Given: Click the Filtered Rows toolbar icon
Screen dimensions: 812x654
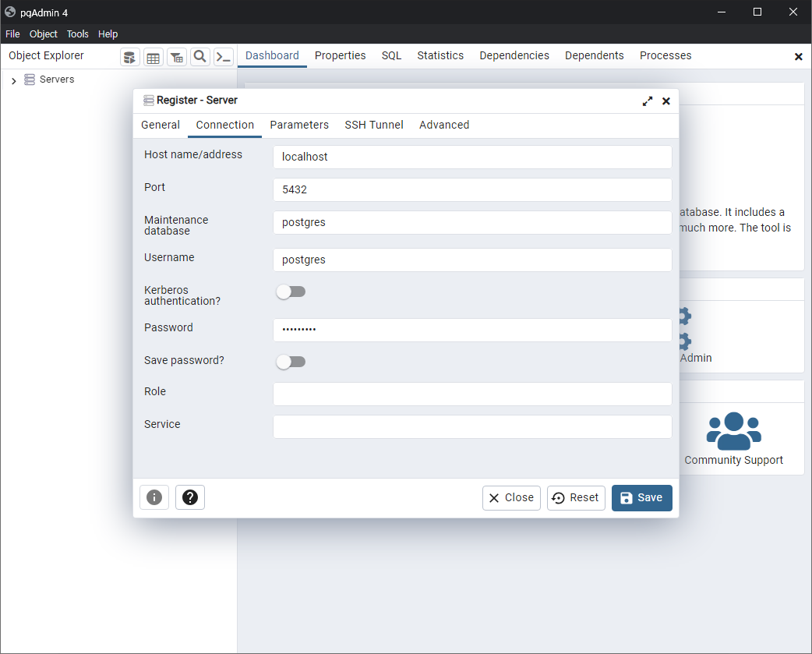Looking at the screenshot, I should click(x=177, y=57).
